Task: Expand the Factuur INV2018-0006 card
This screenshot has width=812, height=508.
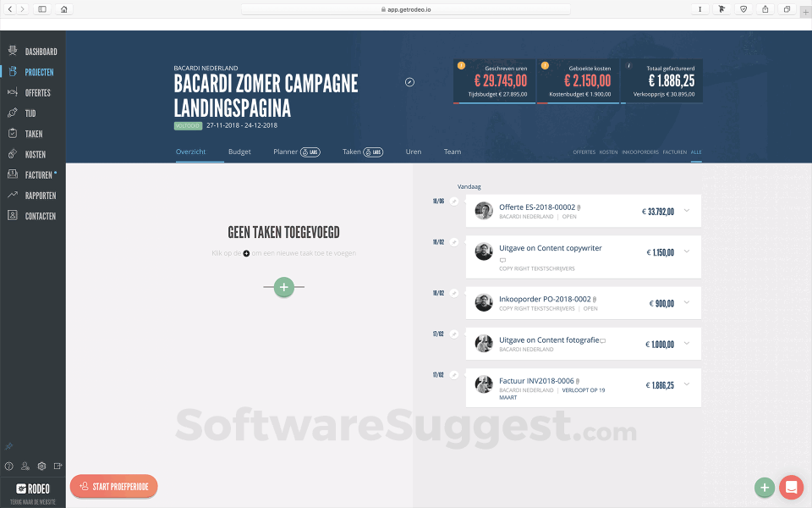Action: [687, 384]
